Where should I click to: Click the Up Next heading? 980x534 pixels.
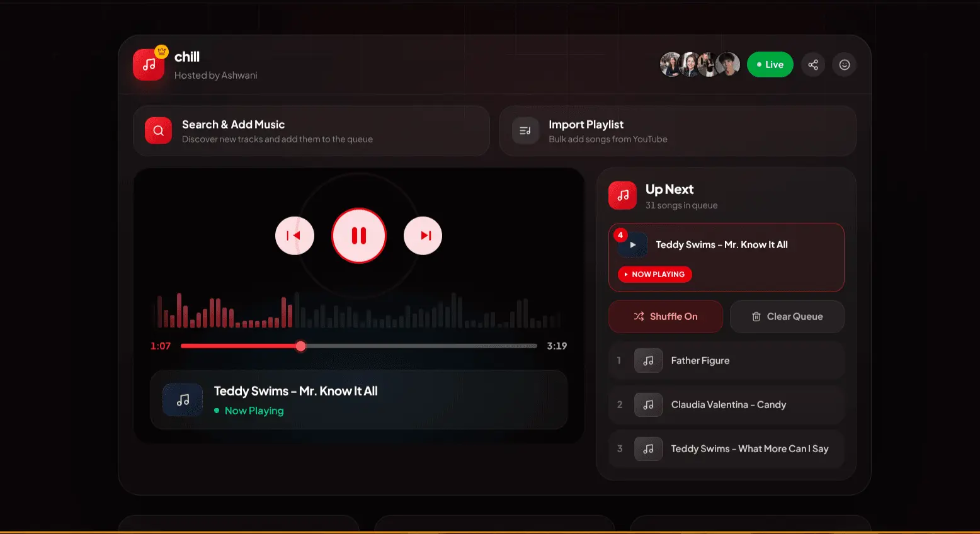(x=669, y=190)
